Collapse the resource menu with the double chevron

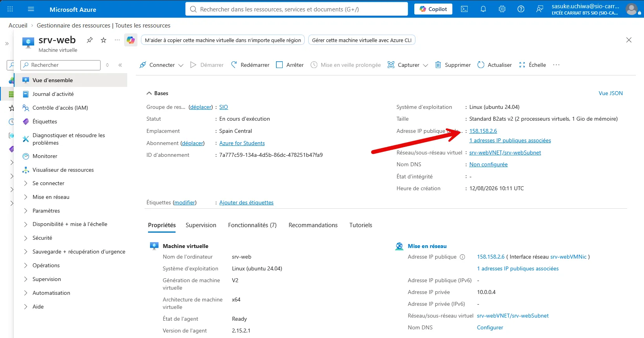(120, 65)
